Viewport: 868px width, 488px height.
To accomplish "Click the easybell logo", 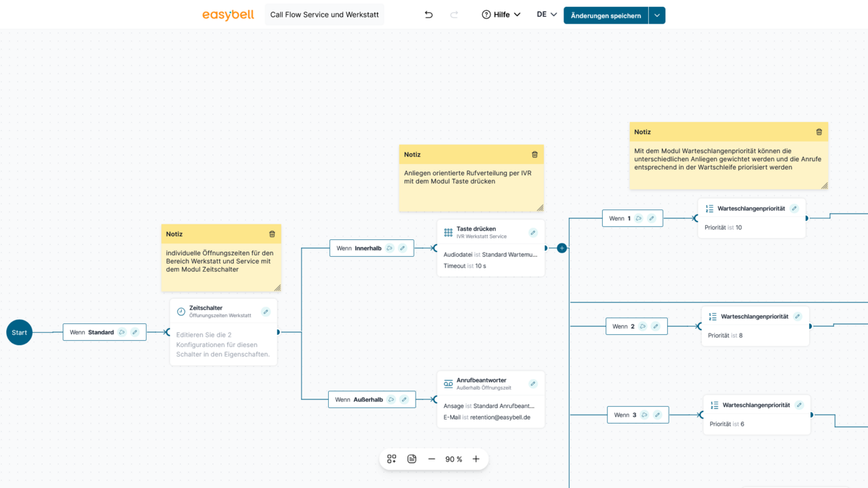I will pos(228,15).
